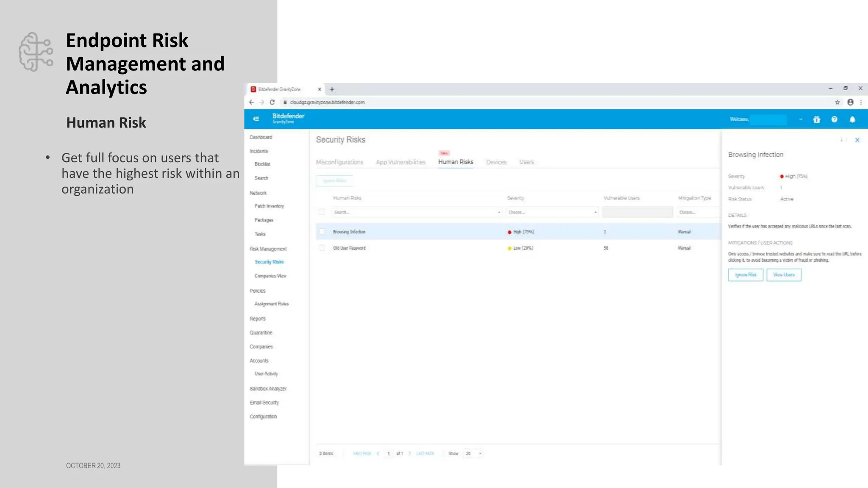Screen dimensions: 868x488
Task: Open the Severity Choose filter dropdown
Action: pyautogui.click(x=552, y=212)
